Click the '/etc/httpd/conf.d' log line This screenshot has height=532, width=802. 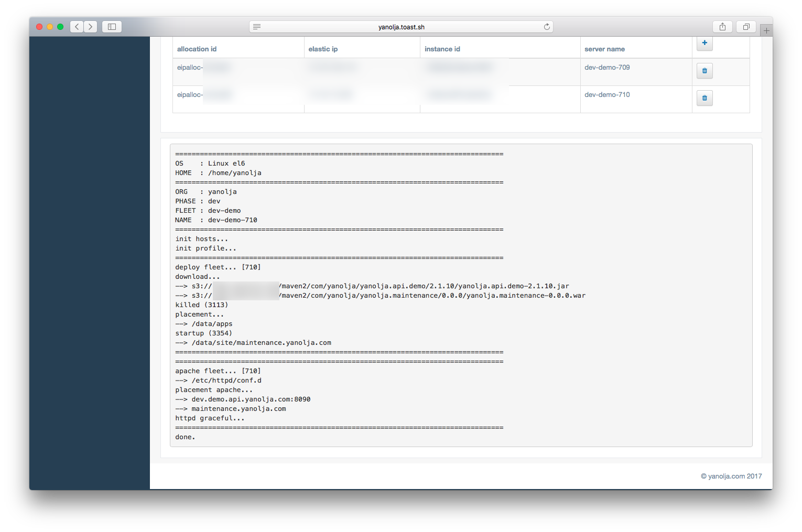[x=218, y=381]
